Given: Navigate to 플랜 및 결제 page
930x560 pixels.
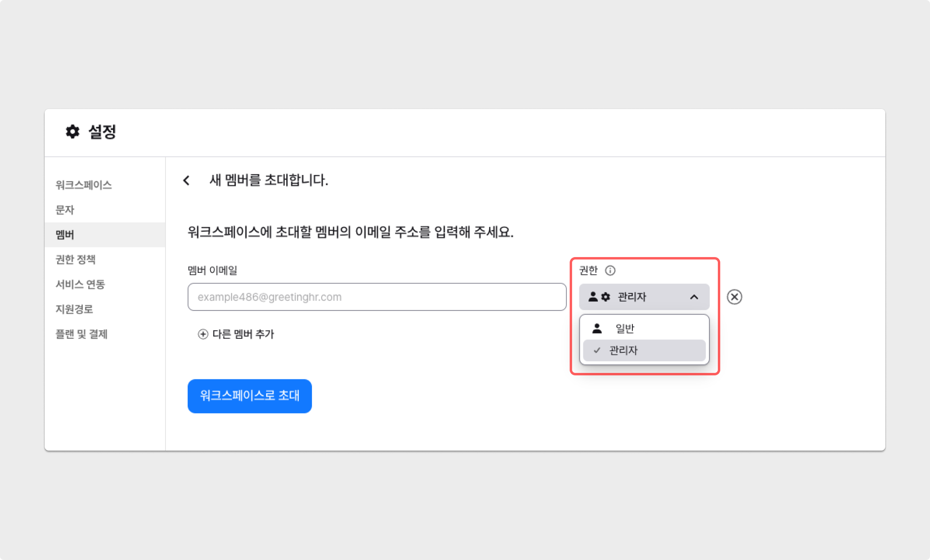Looking at the screenshot, I should 81,334.
